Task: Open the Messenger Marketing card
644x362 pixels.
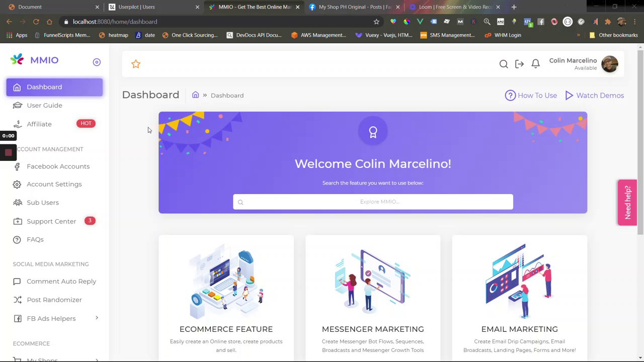Action: (373, 298)
